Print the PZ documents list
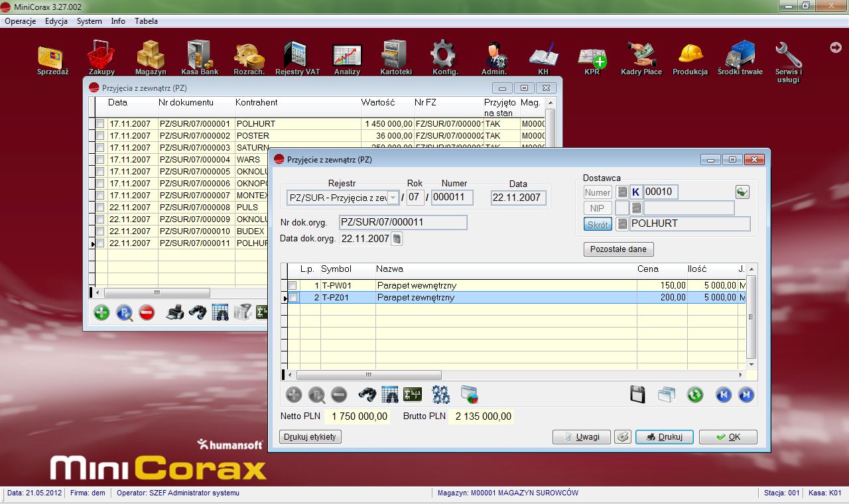The image size is (849, 504). [174, 312]
